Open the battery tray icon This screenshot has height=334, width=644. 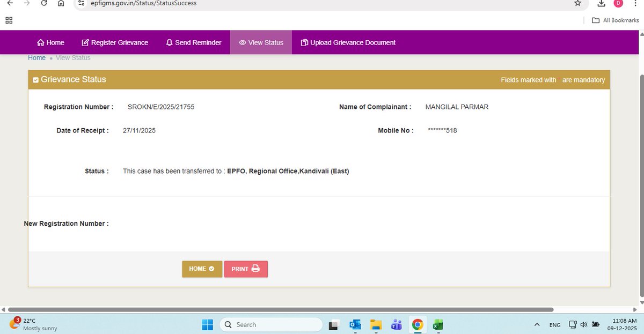click(x=596, y=324)
